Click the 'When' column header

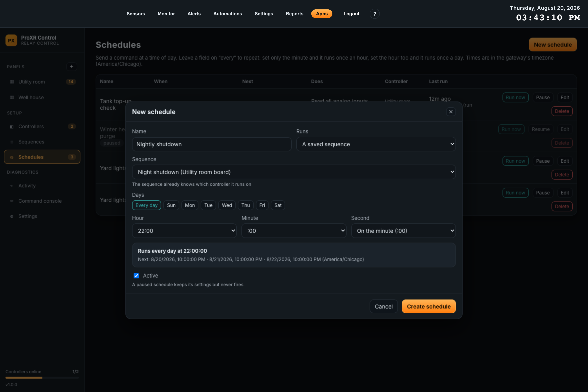(x=161, y=82)
